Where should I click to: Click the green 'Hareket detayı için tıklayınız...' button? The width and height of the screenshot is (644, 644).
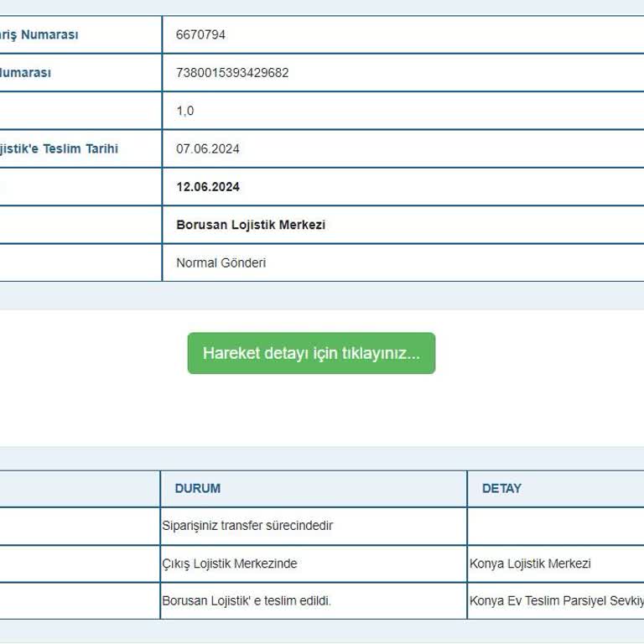(311, 353)
